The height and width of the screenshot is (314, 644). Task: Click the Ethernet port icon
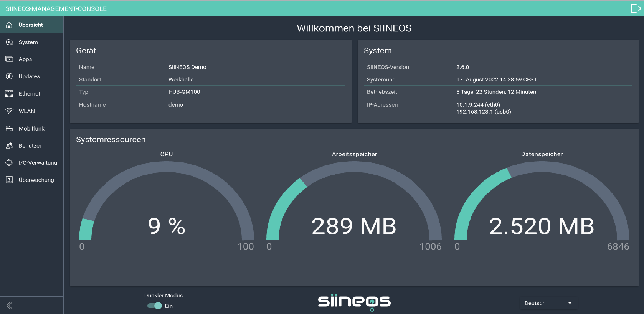tap(9, 94)
